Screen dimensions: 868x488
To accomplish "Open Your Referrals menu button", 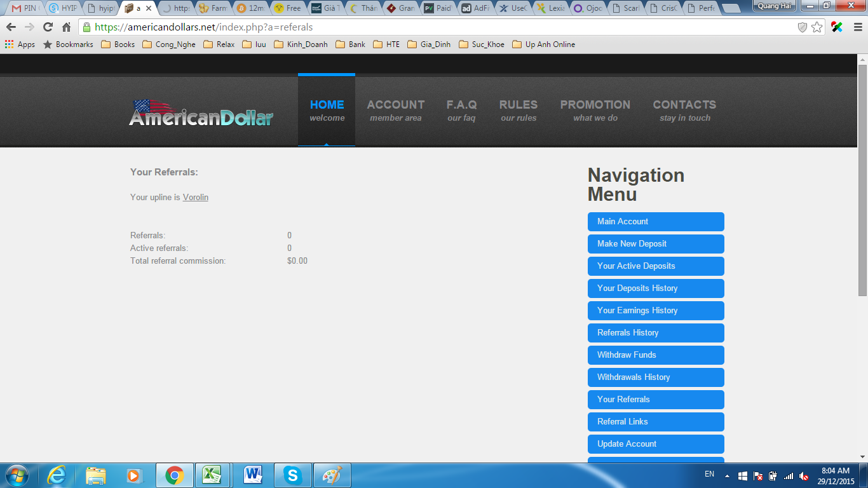I will [x=656, y=400].
